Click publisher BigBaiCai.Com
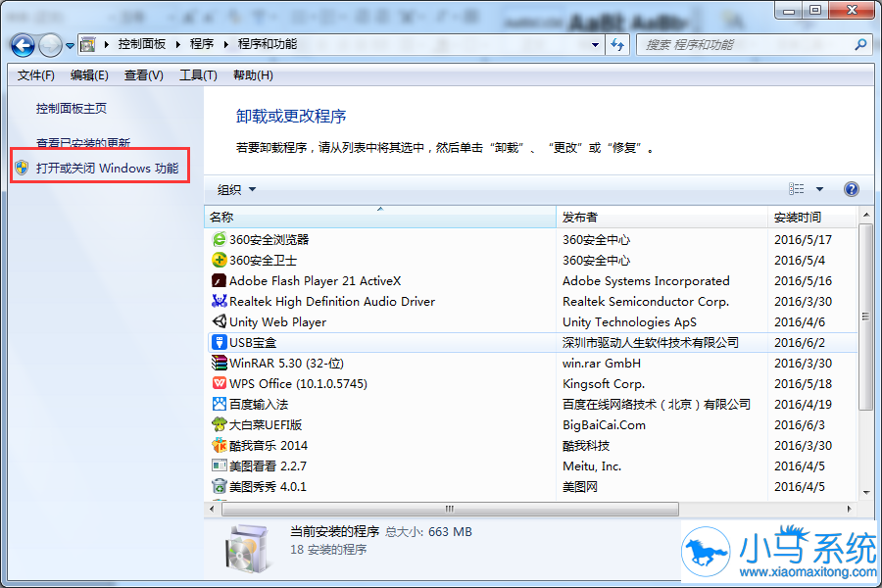Viewport: 882px width, 588px height. 604,424
